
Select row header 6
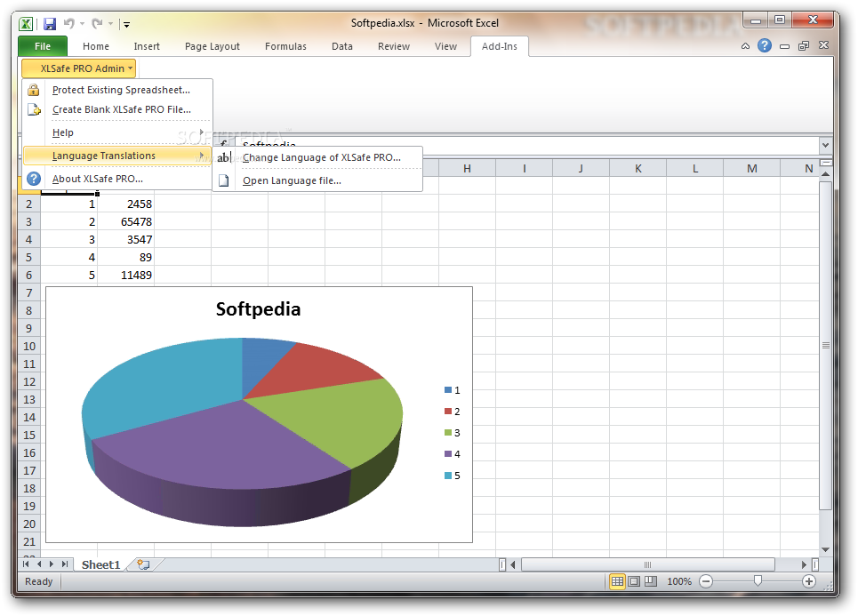(29, 276)
